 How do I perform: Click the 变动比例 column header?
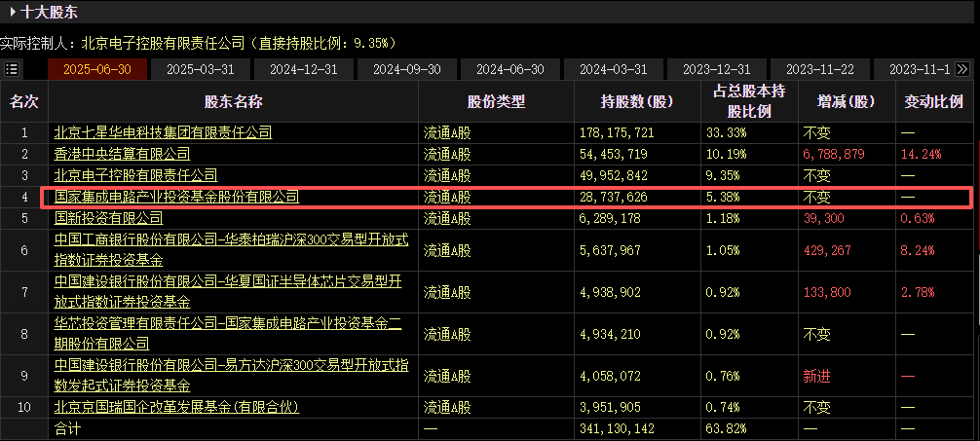point(934,102)
